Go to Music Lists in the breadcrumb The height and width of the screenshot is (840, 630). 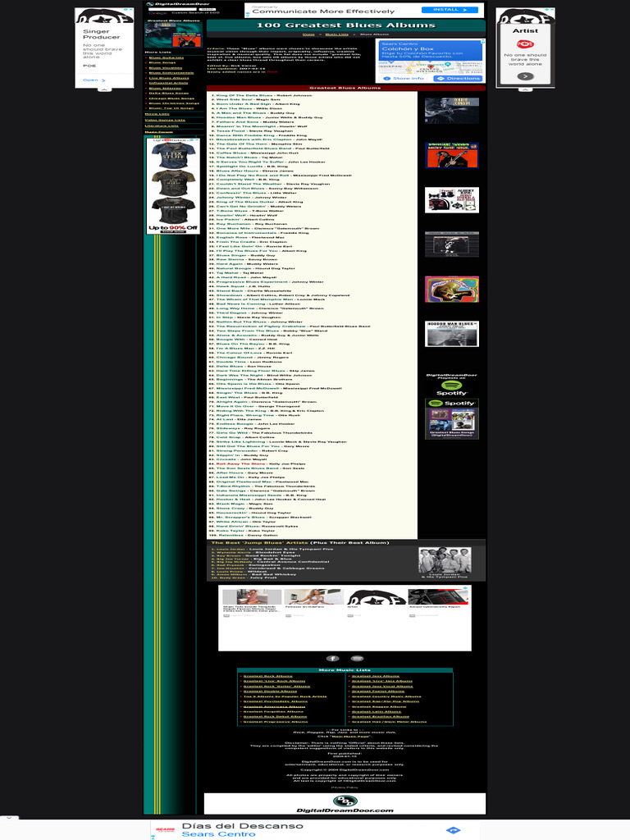(x=336, y=34)
